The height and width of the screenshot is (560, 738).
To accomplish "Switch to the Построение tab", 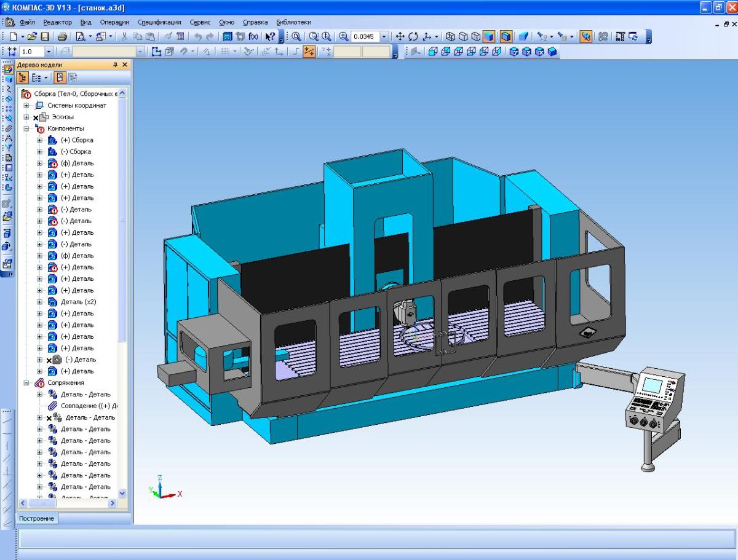I will [36, 518].
